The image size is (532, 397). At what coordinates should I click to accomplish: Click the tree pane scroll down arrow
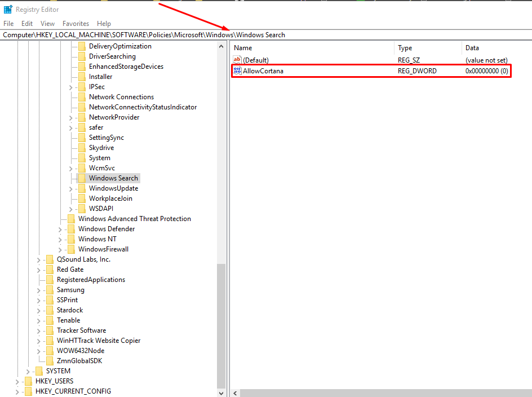221,393
